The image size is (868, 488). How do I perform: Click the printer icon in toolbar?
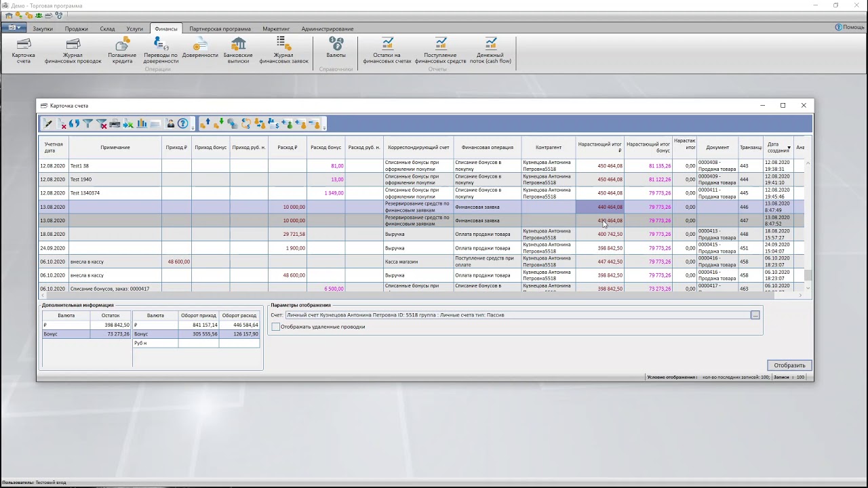115,123
